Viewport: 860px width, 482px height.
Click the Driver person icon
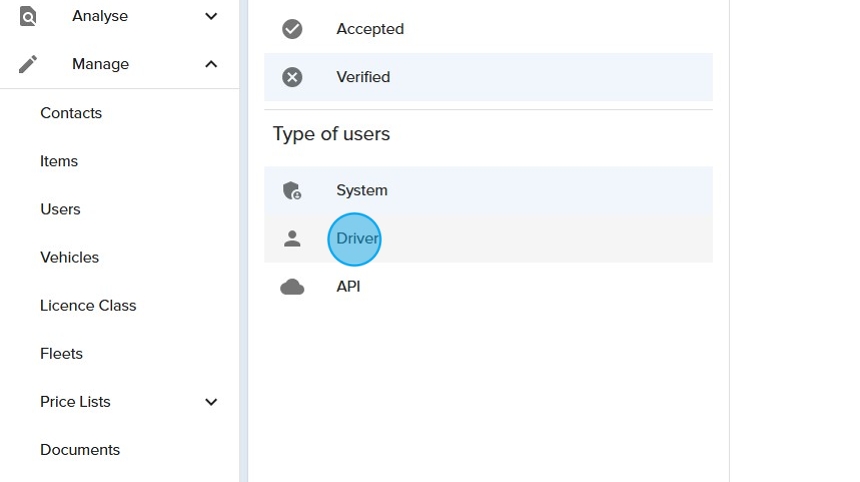[292, 238]
